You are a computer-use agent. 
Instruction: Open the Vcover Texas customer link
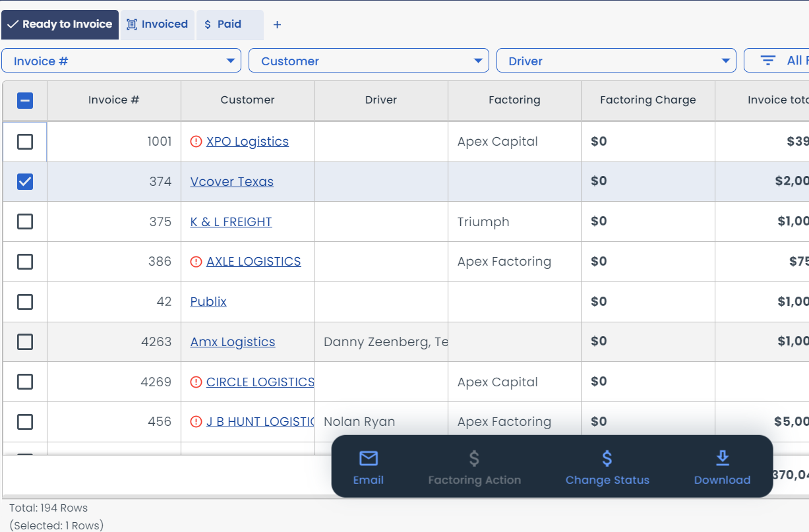231,181
